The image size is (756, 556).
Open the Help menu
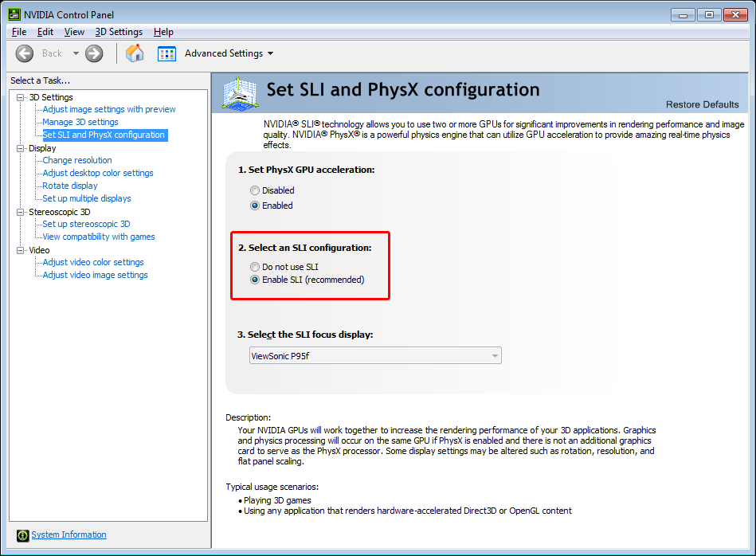[x=163, y=32]
